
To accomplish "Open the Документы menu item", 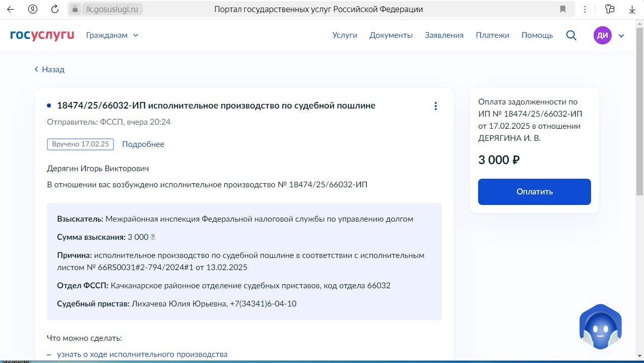I will point(391,35).
